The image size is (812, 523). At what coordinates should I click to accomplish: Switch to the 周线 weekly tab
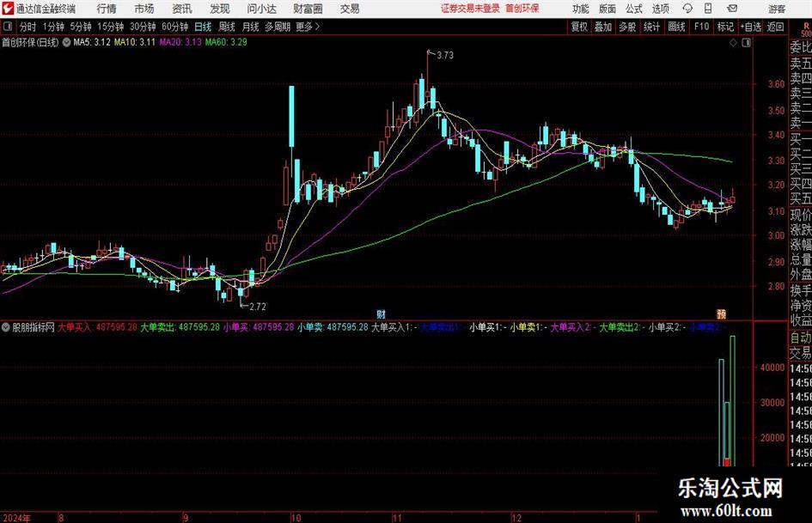[x=227, y=27]
